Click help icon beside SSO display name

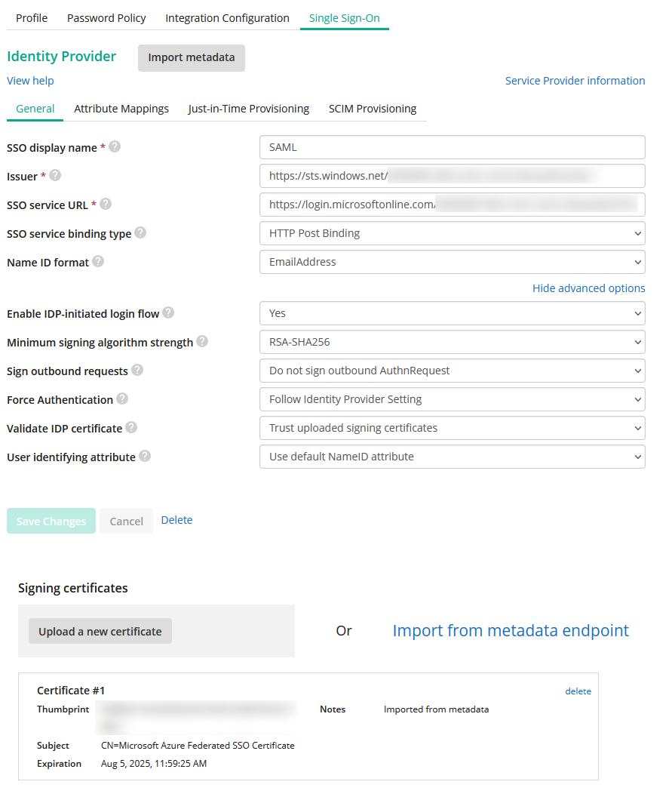(x=115, y=147)
